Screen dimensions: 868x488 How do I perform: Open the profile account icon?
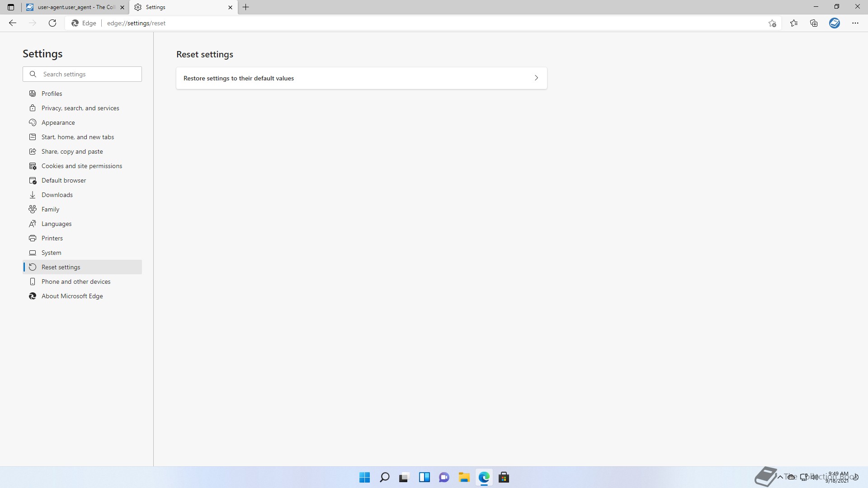coord(835,23)
